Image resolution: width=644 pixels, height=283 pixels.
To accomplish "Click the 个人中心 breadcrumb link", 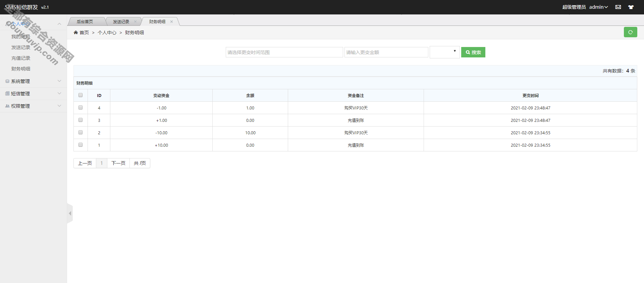I will (x=107, y=33).
